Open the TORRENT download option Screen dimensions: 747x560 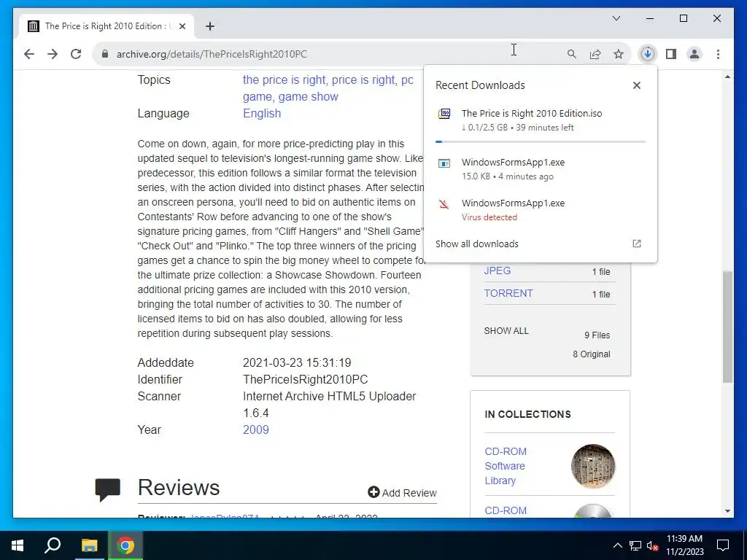[x=508, y=293]
